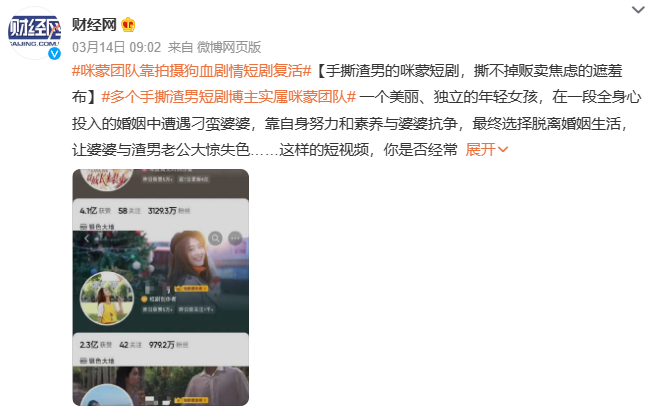664x414 pixels.
Task: Click the 财经网 username
Action: point(94,25)
